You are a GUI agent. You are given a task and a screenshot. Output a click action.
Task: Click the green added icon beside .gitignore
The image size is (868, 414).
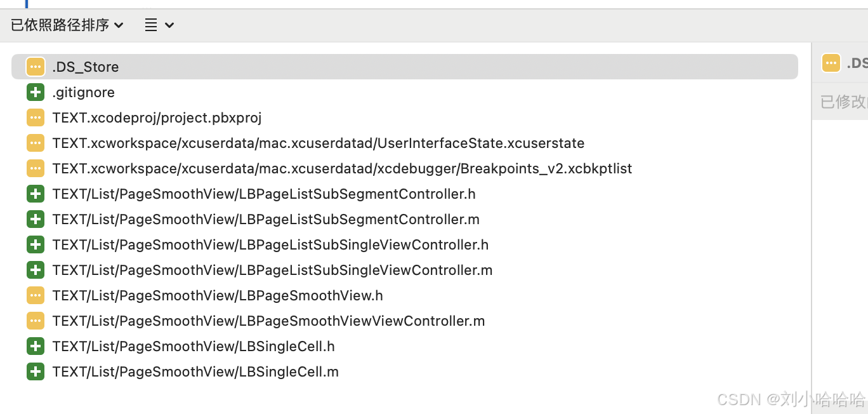coord(36,92)
